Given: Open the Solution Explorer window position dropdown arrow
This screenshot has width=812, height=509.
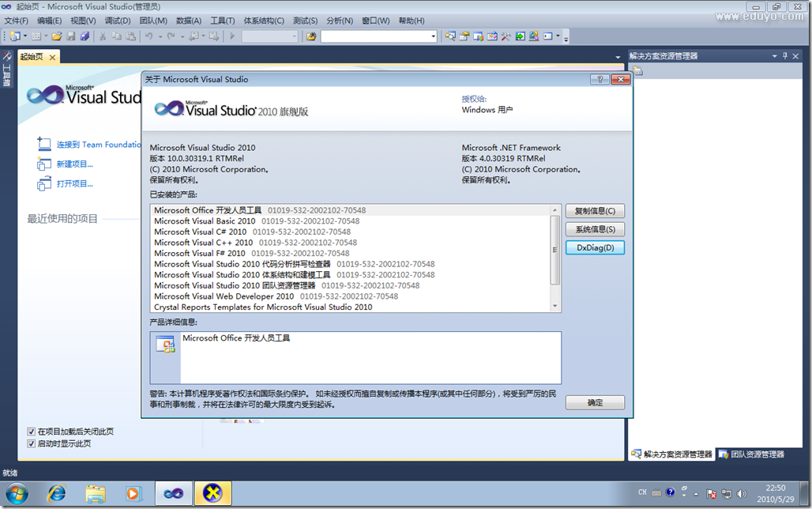Looking at the screenshot, I should click(x=775, y=56).
